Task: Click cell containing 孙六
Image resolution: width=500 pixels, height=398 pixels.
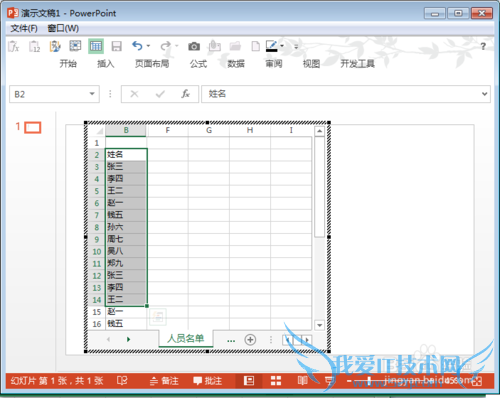Action: 126,227
